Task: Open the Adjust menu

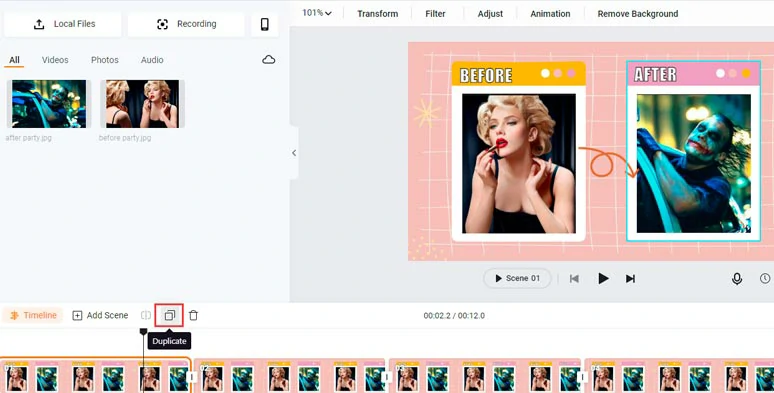Action: pyautogui.click(x=490, y=14)
